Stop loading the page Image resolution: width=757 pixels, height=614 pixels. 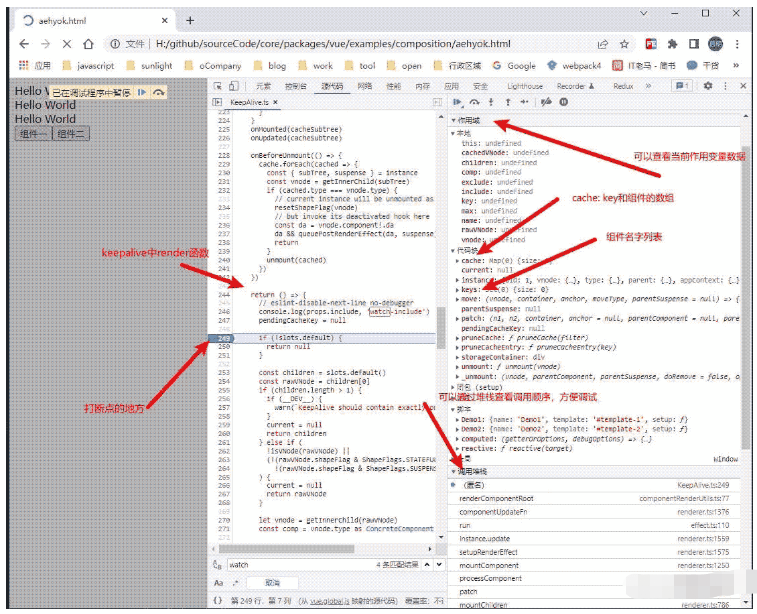point(67,44)
